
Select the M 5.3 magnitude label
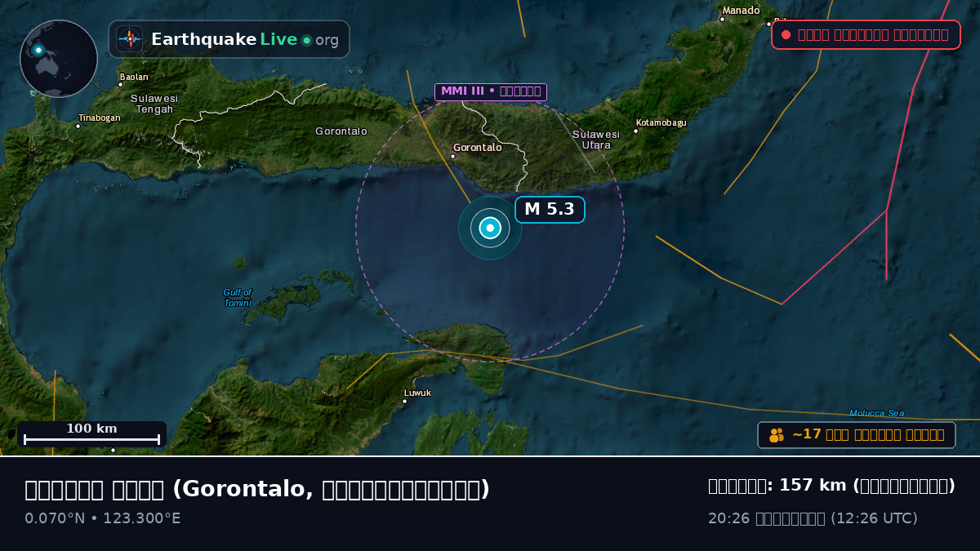point(550,210)
